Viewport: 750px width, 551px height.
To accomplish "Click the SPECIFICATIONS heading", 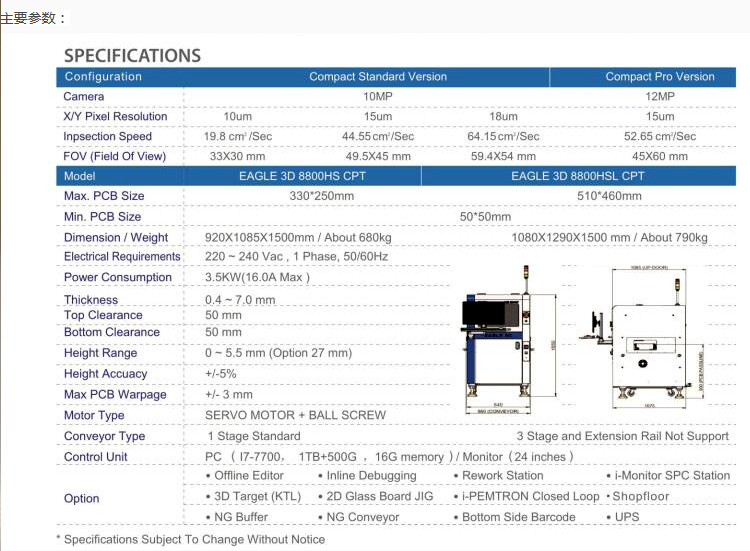I will point(132,55).
